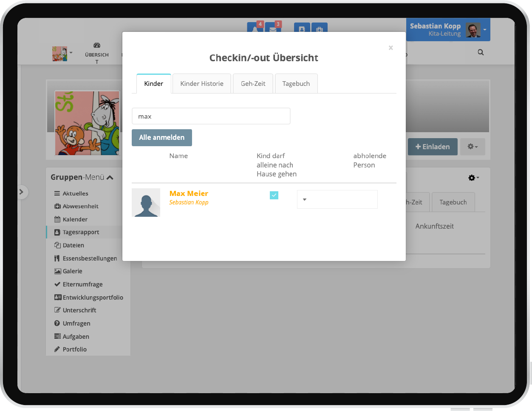Open the messages envelope icon
Viewport: 532px width, 411px height.
point(273,28)
